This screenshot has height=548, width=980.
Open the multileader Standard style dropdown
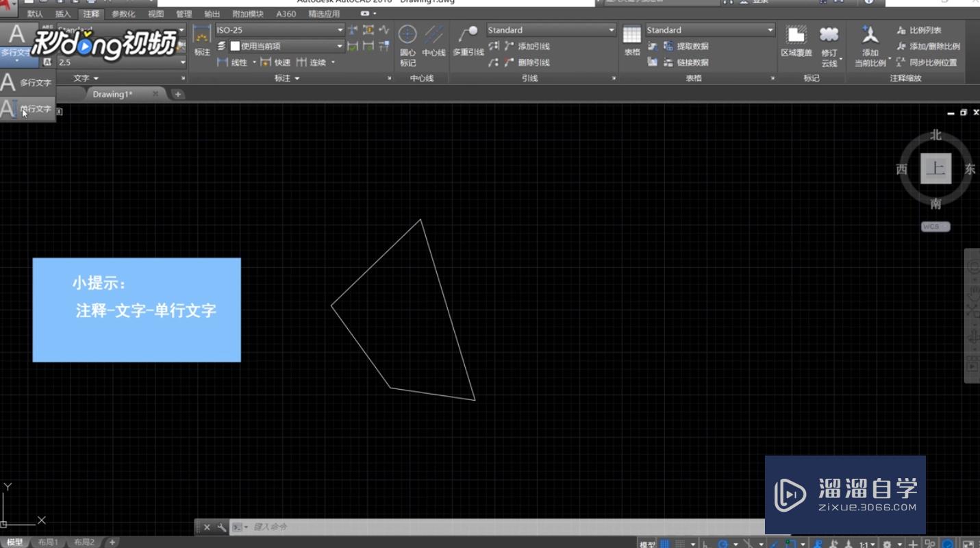pyautogui.click(x=551, y=30)
